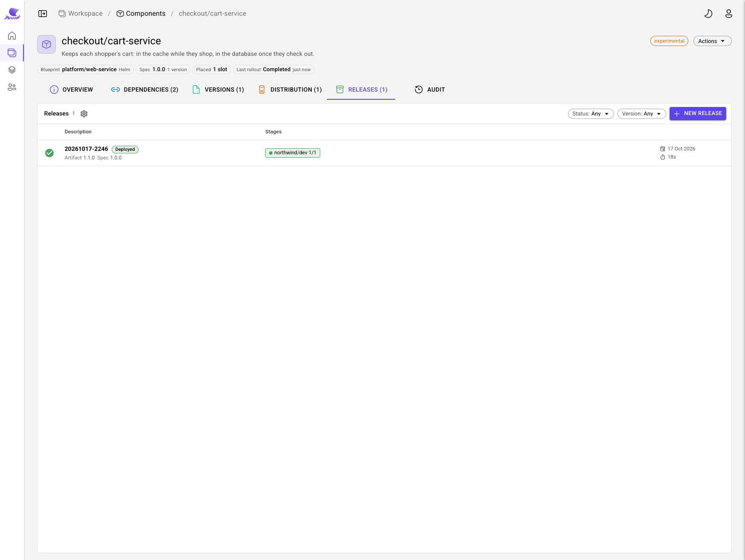Open the Components section in sidebar
745x560 pixels.
pos(12,53)
